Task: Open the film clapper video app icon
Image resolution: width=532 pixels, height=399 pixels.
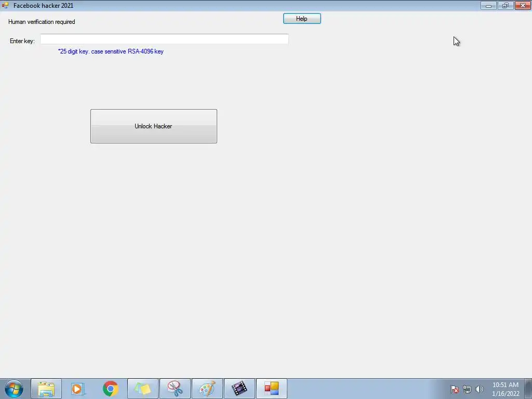Action: point(239,389)
